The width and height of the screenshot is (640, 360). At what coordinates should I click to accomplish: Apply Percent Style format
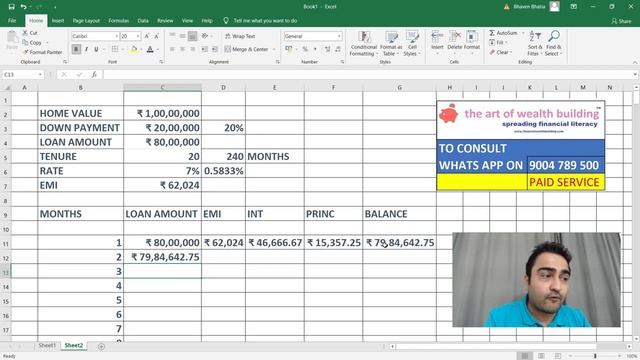coord(305,49)
